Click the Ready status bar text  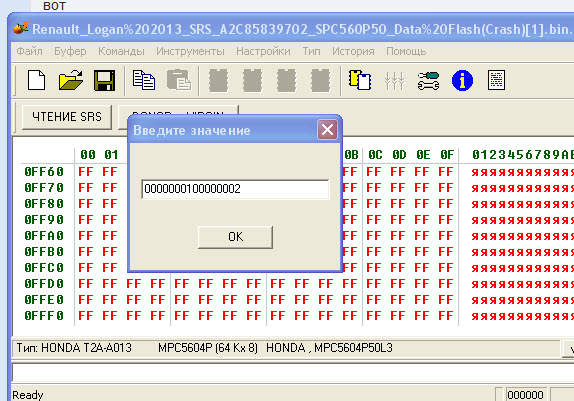pos(28,395)
